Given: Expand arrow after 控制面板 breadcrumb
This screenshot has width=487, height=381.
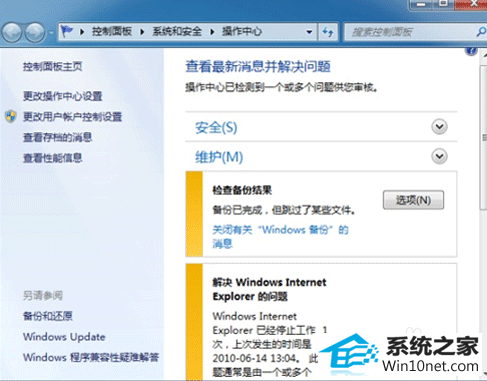Looking at the screenshot, I should pyautogui.click(x=142, y=32).
